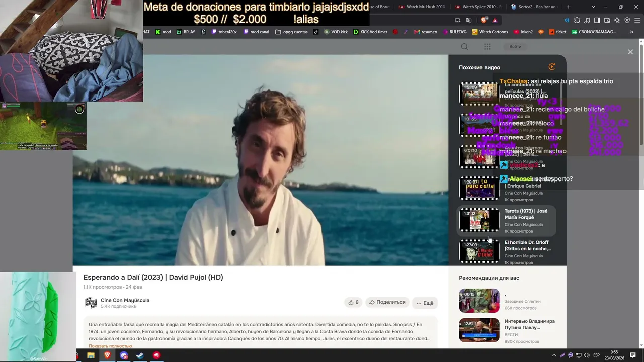Close the video player with the X icon
The height and width of the screenshot is (362, 644).
pyautogui.click(x=630, y=52)
